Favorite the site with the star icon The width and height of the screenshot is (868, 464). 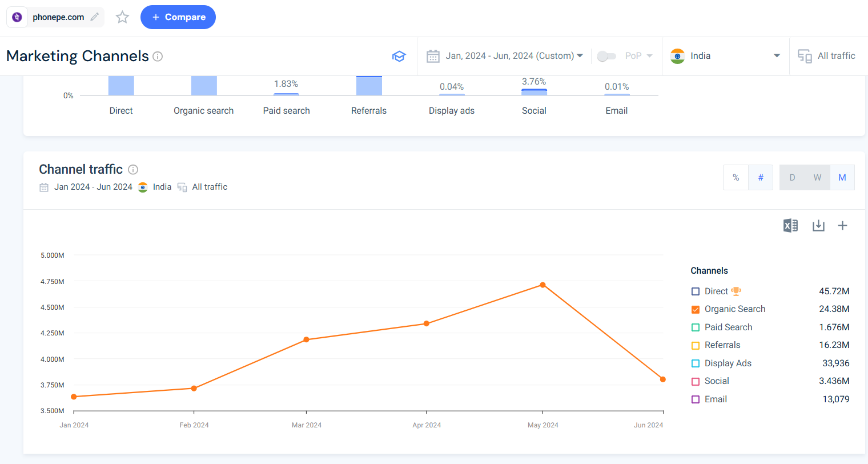122,17
